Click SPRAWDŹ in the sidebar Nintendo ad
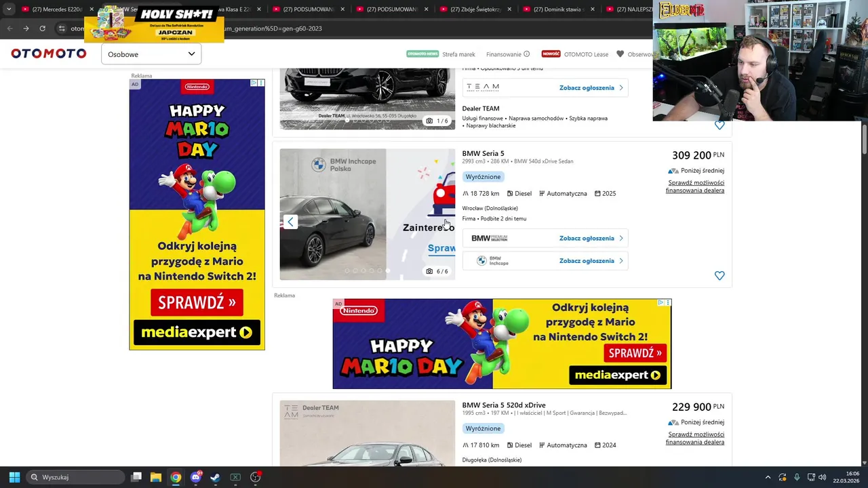Image resolution: width=868 pixels, height=488 pixels. pos(197,302)
